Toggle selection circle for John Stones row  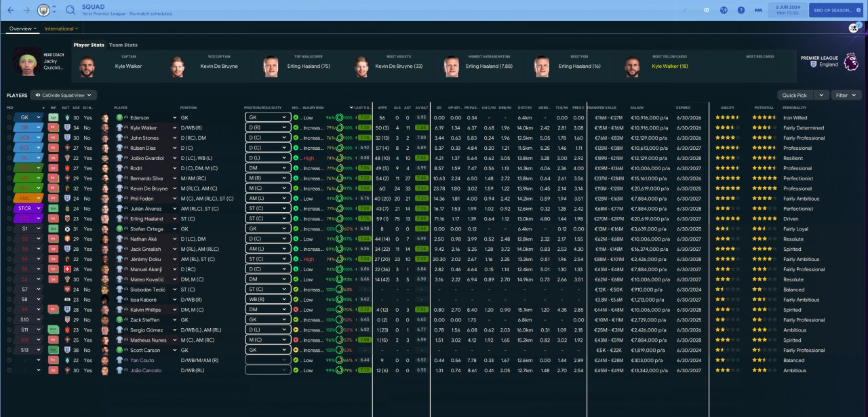click(x=9, y=138)
